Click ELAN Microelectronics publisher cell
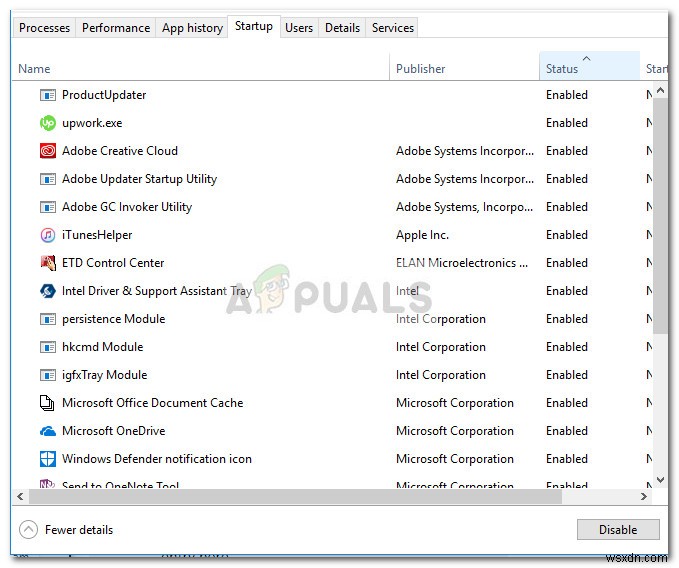The width and height of the screenshot is (679, 568). pos(462,263)
